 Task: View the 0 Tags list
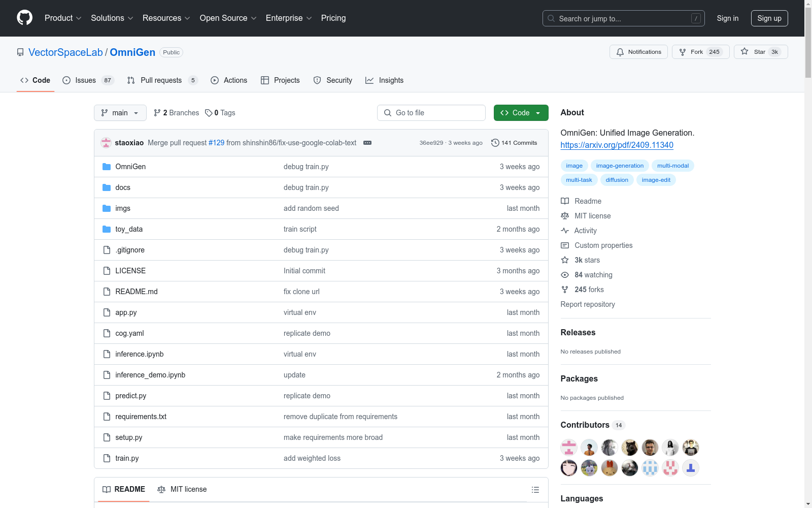click(220, 113)
